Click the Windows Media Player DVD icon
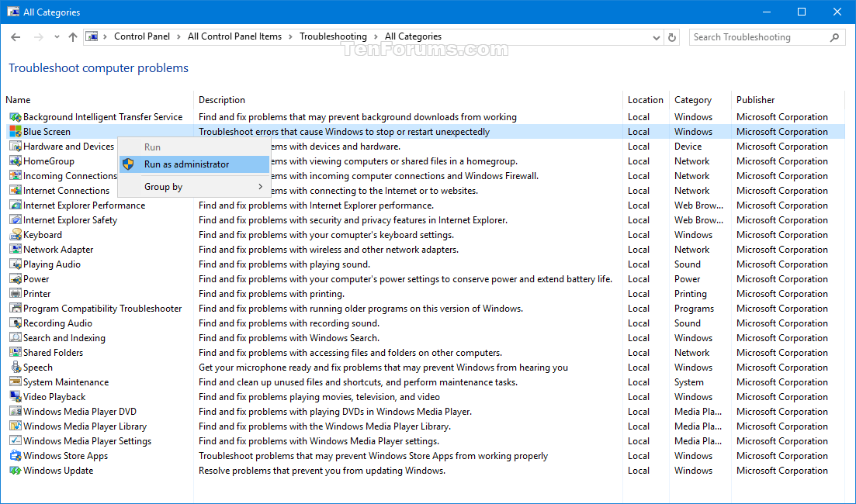 pos(16,411)
